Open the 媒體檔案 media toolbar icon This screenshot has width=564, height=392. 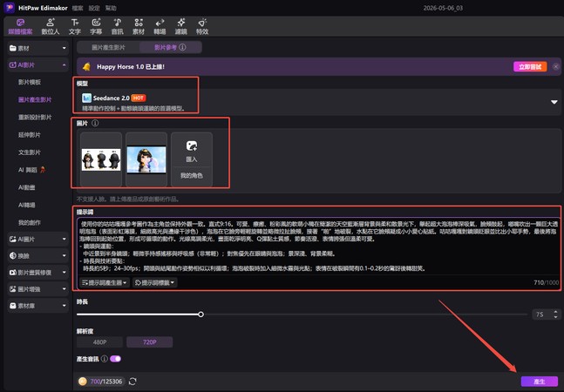click(21, 27)
